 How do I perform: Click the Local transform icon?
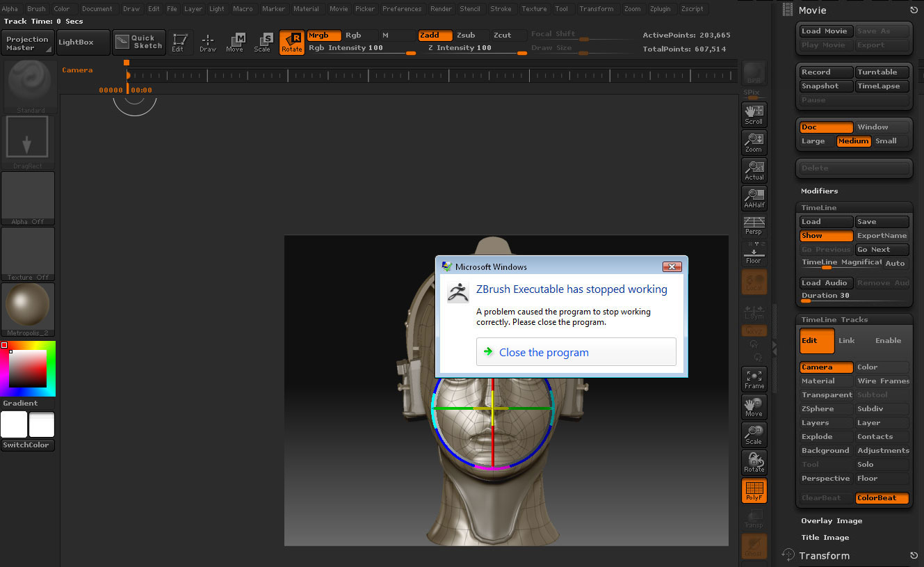(754, 281)
